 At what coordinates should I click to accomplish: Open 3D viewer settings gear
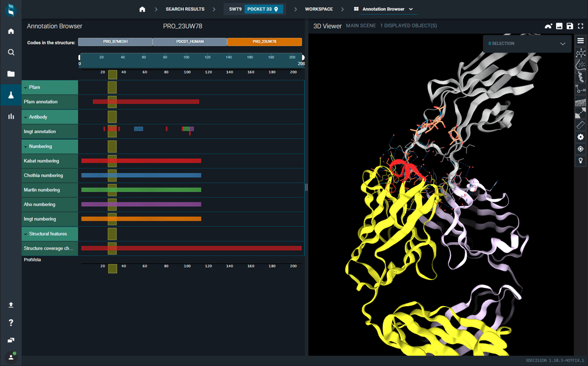pos(580,137)
